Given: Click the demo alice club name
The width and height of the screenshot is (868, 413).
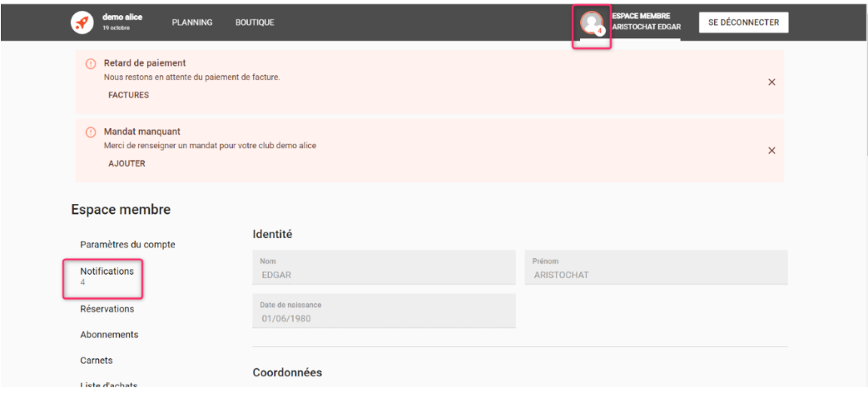Looking at the screenshot, I should click(122, 17).
